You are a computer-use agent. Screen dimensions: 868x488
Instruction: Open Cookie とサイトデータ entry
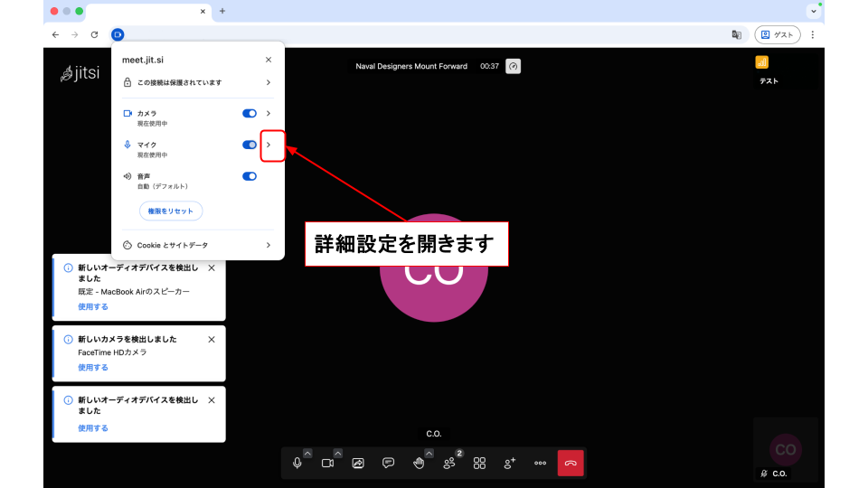pos(197,245)
